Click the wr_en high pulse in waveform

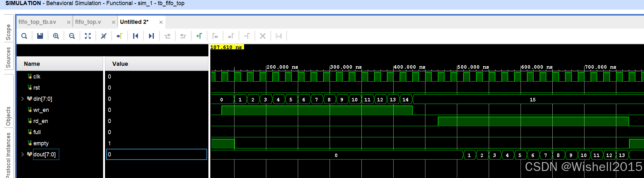tap(317, 110)
